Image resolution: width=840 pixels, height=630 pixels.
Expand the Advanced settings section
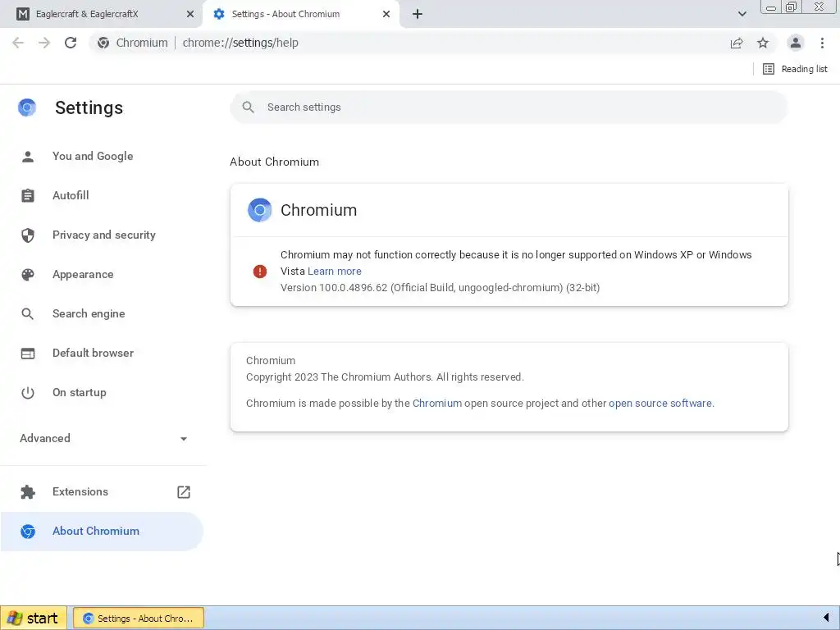pos(103,438)
